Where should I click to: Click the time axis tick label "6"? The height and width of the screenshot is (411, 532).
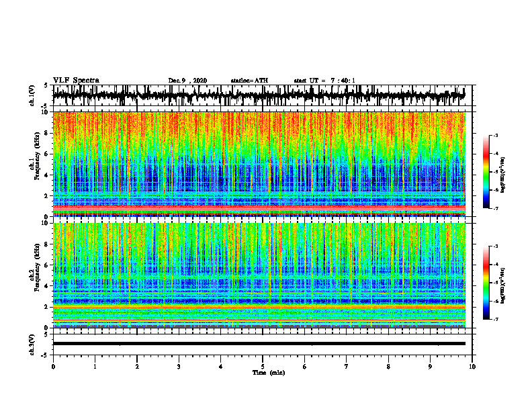coord(305,367)
